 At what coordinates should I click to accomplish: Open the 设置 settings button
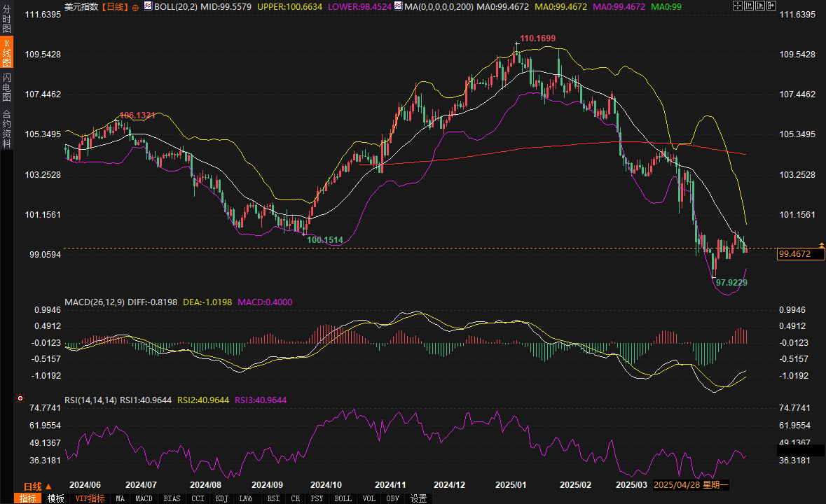click(419, 498)
